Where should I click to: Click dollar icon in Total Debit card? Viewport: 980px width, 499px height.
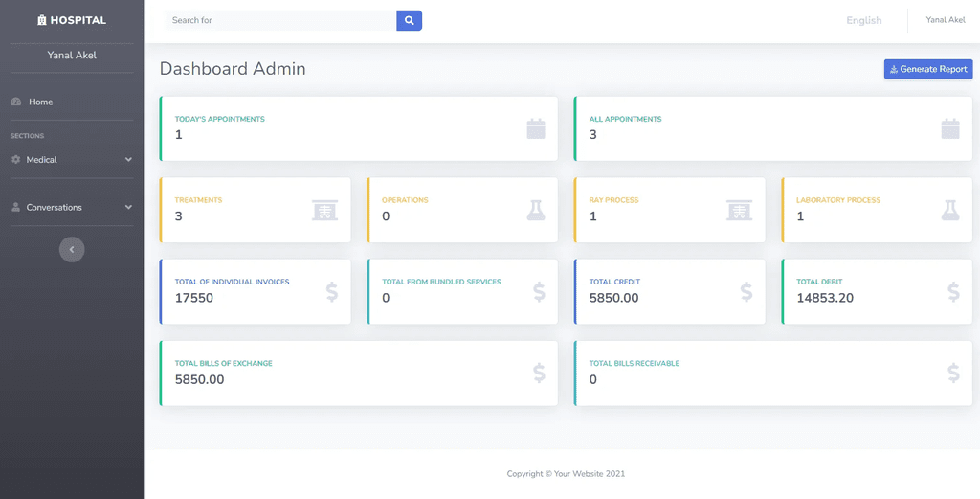[x=953, y=292]
